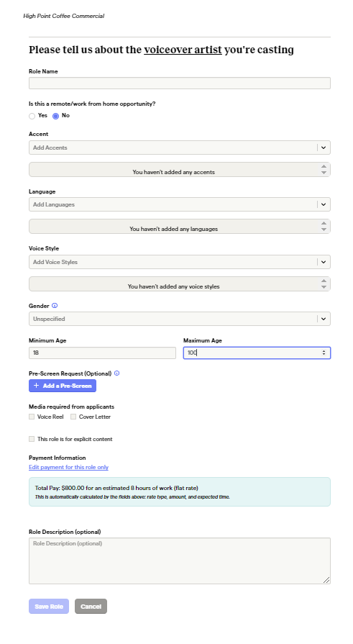Image resolution: width=353 pixels, height=644 pixels.
Task: Click the voice styles list scroll arrows
Action: (324, 284)
